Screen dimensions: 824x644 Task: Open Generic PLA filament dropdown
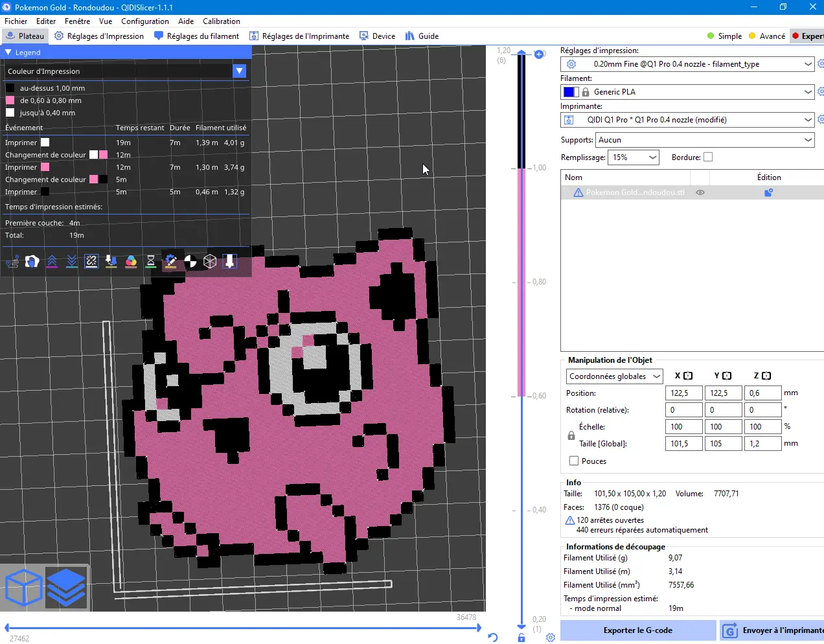coord(687,92)
